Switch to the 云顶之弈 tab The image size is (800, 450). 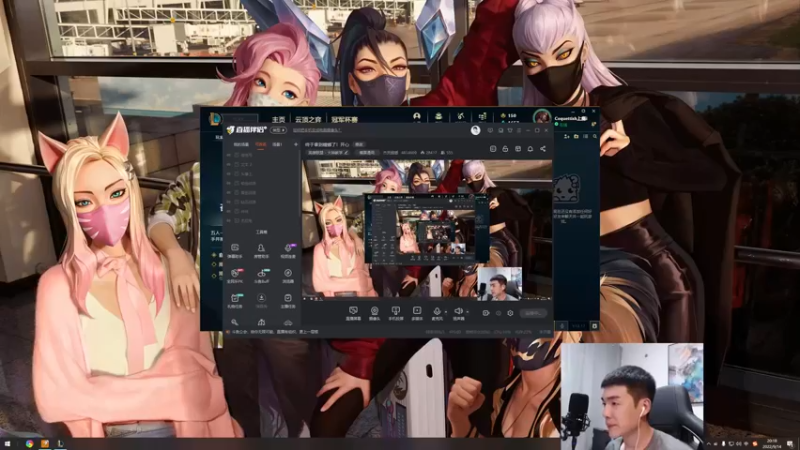[x=308, y=119]
